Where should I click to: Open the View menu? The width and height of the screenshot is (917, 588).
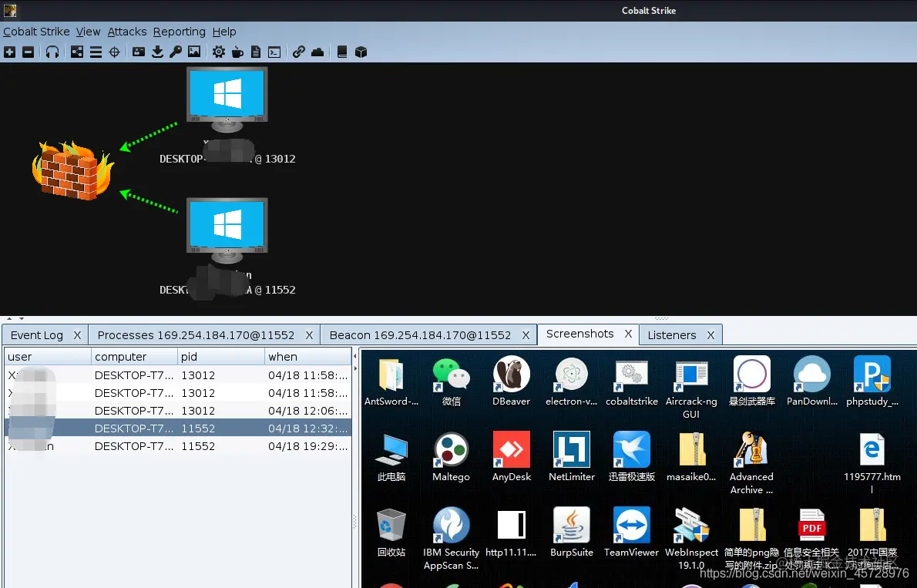[x=89, y=32]
